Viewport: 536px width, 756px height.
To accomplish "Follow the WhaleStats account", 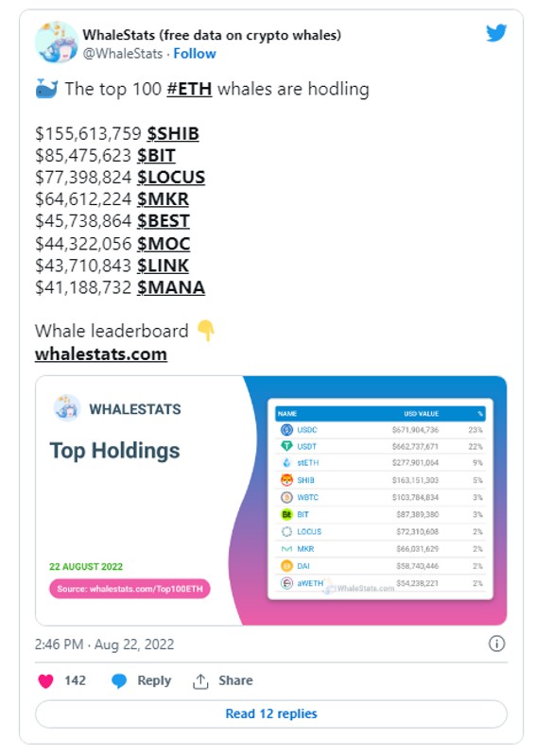I will 195,54.
